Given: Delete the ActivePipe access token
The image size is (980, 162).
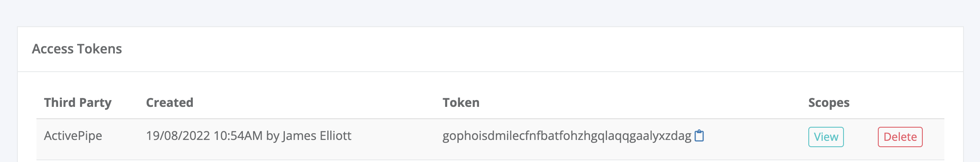Looking at the screenshot, I should (900, 137).
